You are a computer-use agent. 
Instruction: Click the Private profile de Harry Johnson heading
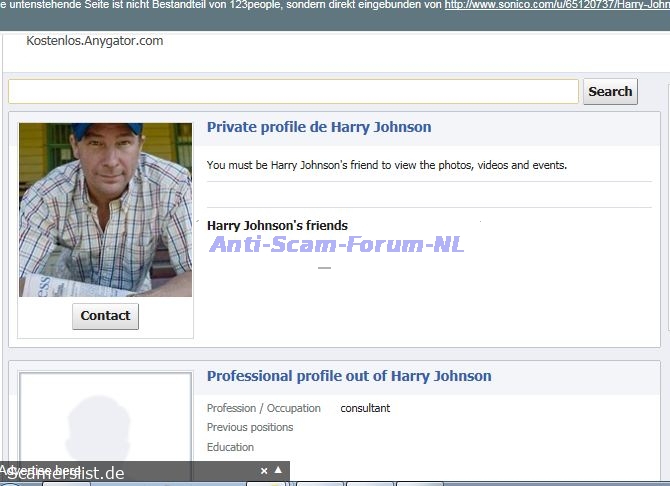click(x=319, y=127)
